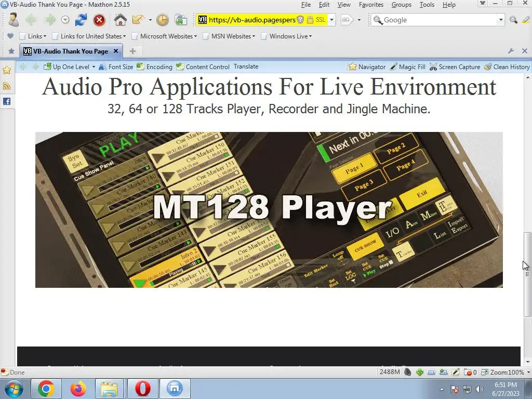Click the star icon left of the tabs
Screen dimensions: 532x399
coord(11,51)
